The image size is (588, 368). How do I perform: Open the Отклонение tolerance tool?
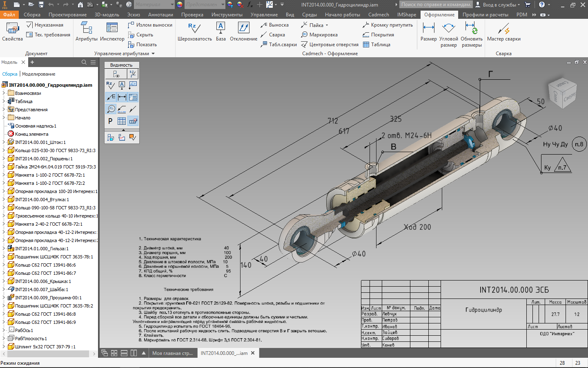tap(243, 32)
